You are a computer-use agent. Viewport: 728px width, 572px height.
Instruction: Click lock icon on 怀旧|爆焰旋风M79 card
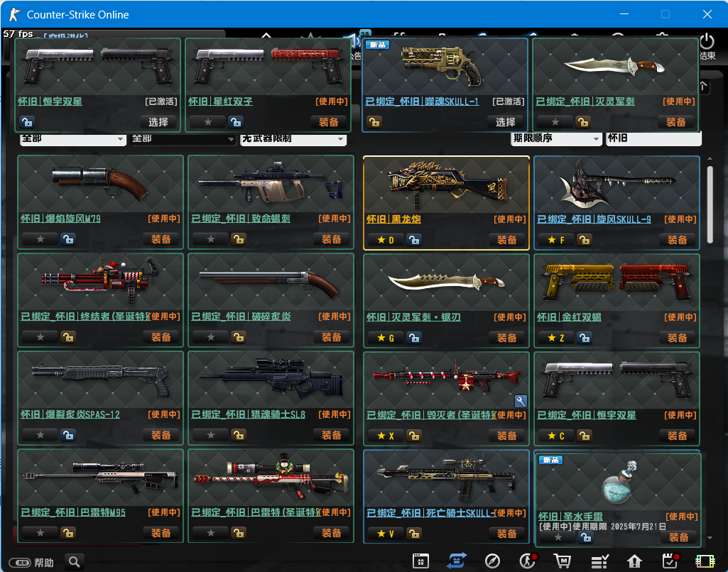tap(68, 239)
